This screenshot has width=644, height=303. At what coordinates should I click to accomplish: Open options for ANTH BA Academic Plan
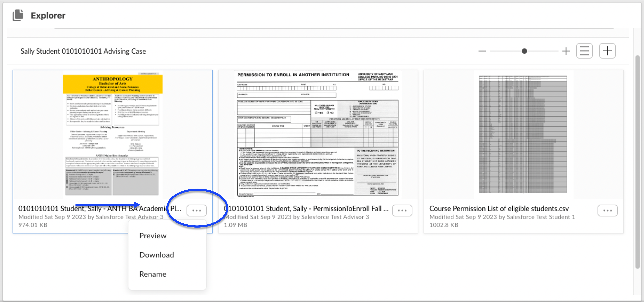tap(196, 210)
